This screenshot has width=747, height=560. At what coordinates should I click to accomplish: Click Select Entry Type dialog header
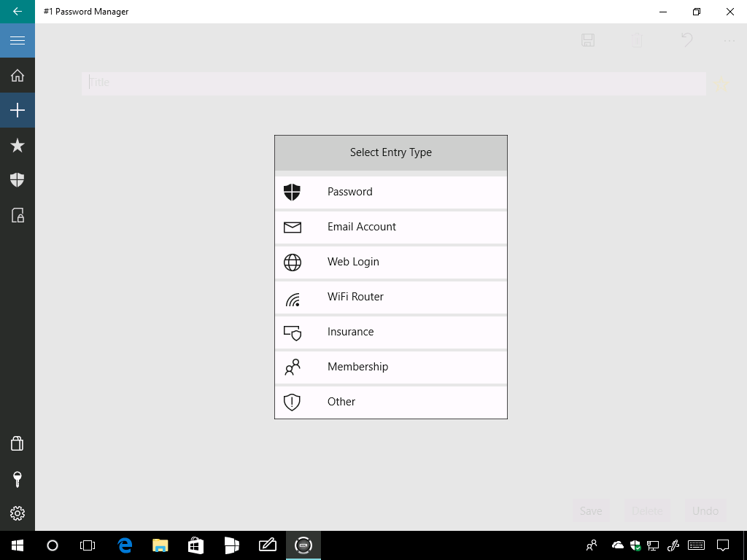(391, 152)
